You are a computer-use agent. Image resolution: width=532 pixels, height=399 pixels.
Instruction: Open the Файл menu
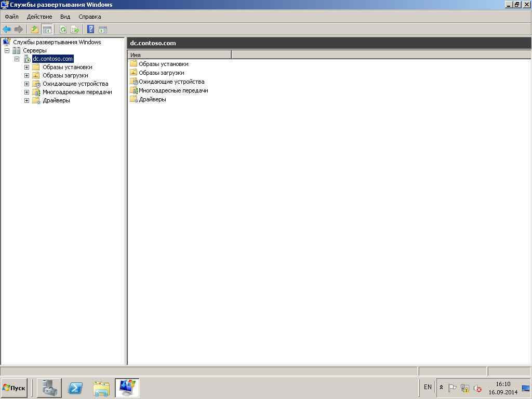[x=11, y=17]
